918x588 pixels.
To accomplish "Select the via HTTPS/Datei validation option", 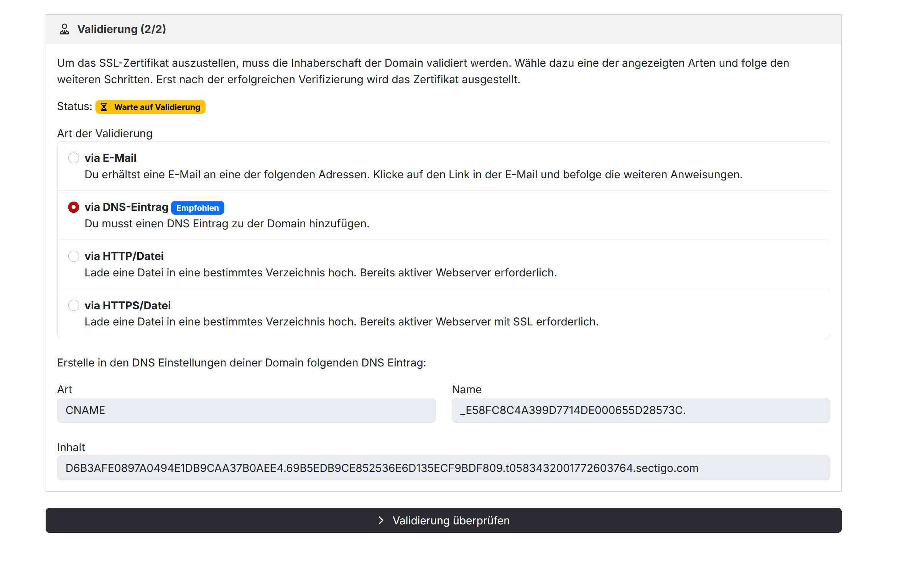I will point(74,305).
